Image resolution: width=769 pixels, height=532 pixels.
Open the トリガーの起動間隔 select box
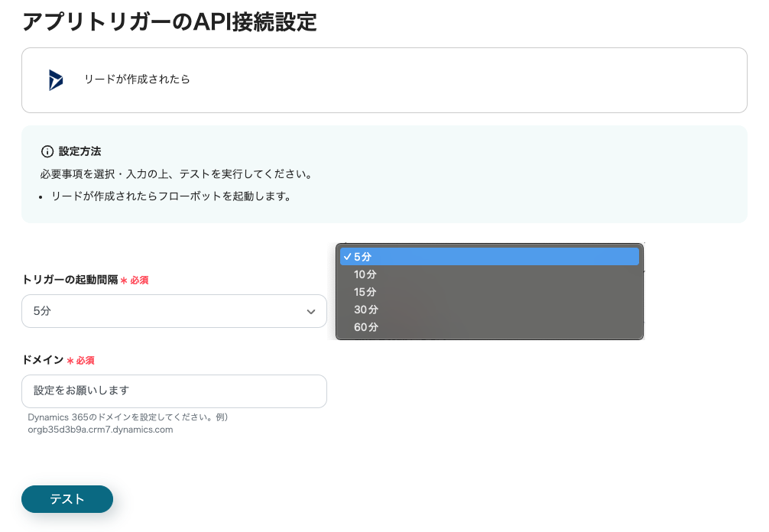click(x=174, y=311)
